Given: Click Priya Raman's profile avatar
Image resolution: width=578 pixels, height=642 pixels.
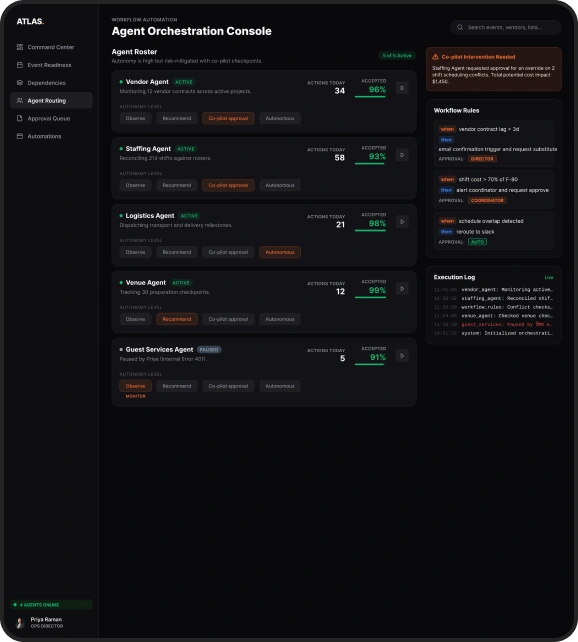Looking at the screenshot, I should [x=20, y=623].
